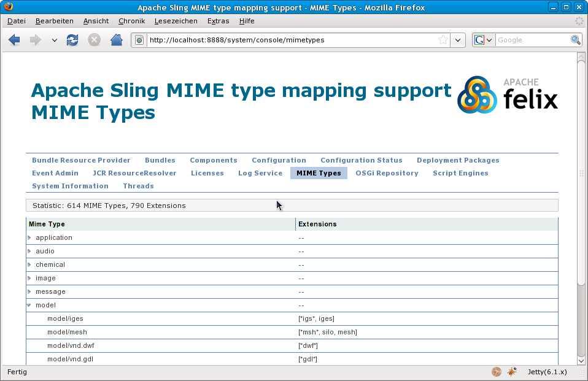The height and width of the screenshot is (381, 588).
Task: Expand the chemical MIME type group
Action: (29, 265)
